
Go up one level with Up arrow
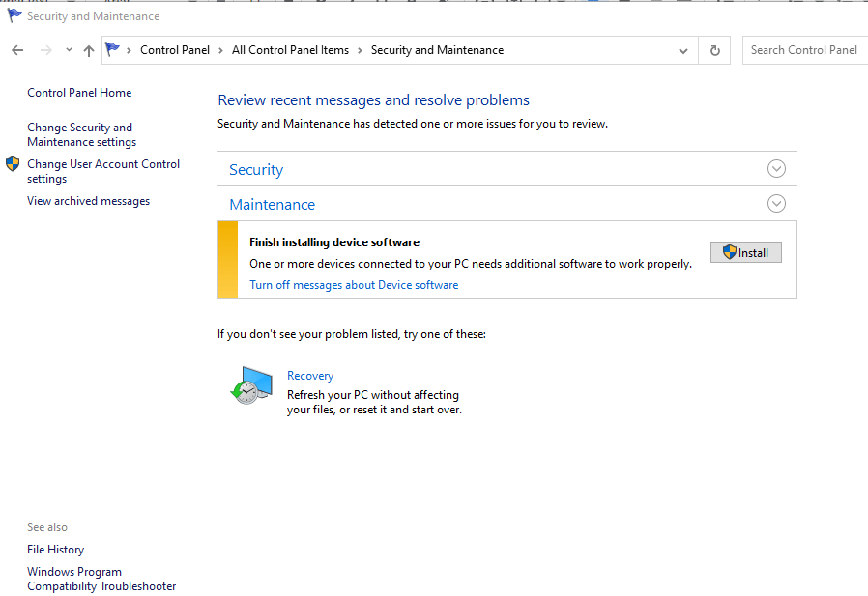coord(89,50)
